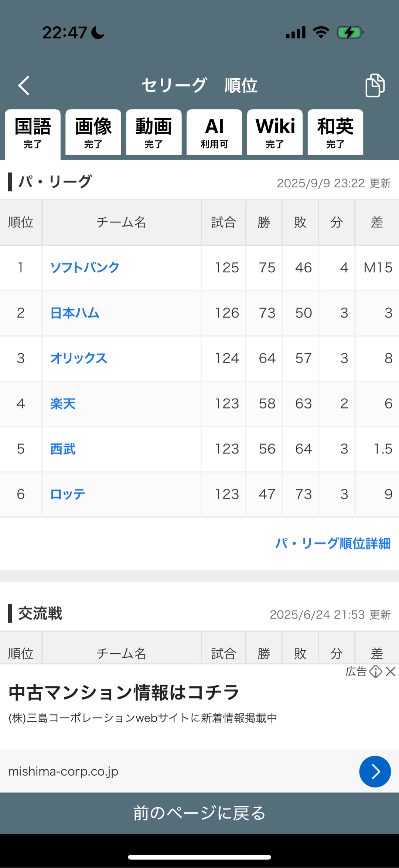
Task: Open the 動画 tab
Action: click(154, 133)
